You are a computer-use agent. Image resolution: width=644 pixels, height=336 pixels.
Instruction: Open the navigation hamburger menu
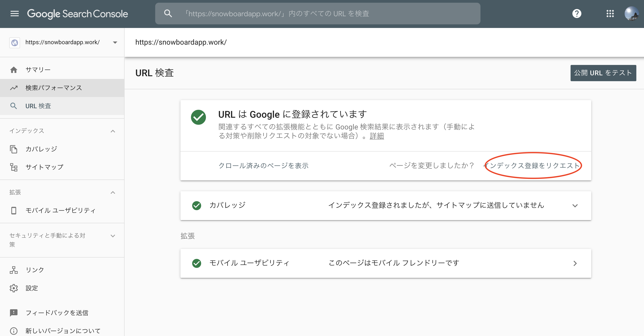tap(14, 14)
